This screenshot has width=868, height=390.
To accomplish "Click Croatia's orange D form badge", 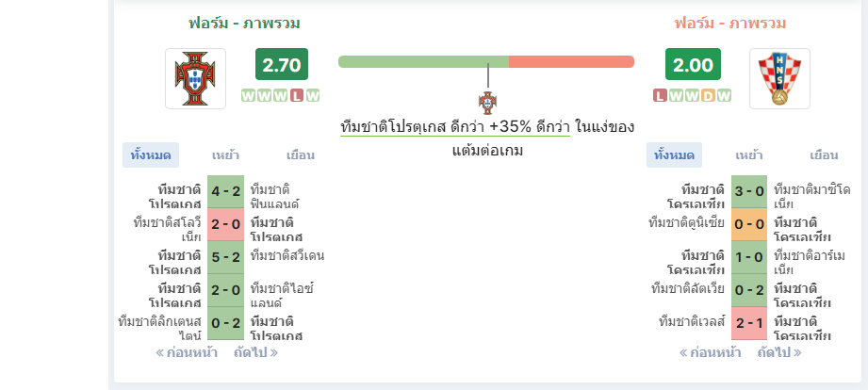I will [708, 96].
